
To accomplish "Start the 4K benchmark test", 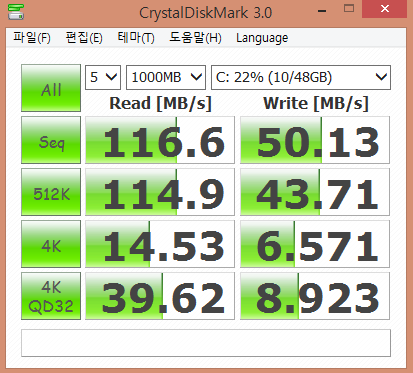I will (51, 244).
